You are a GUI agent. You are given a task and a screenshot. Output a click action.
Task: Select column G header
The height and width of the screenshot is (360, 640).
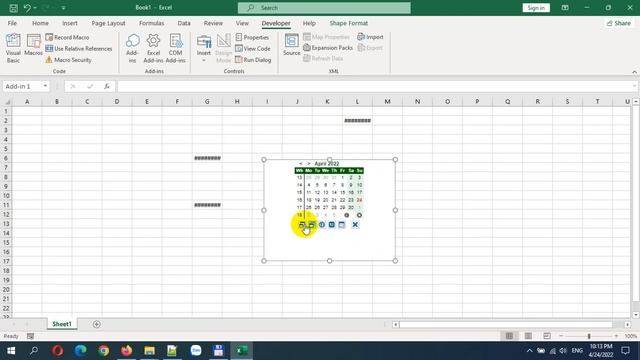(207, 101)
